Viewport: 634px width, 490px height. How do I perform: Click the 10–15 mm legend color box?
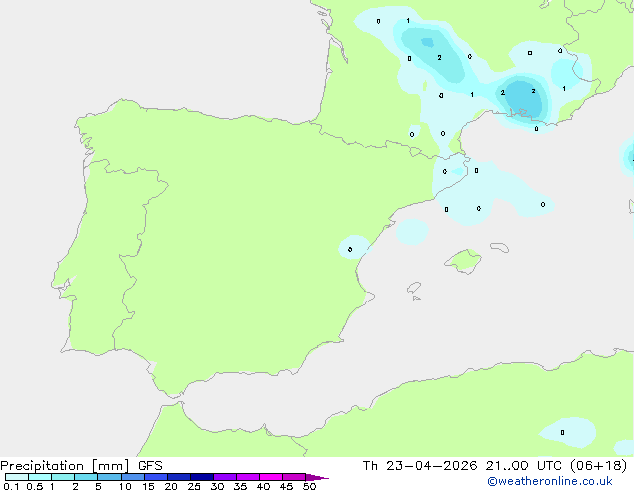point(132,477)
